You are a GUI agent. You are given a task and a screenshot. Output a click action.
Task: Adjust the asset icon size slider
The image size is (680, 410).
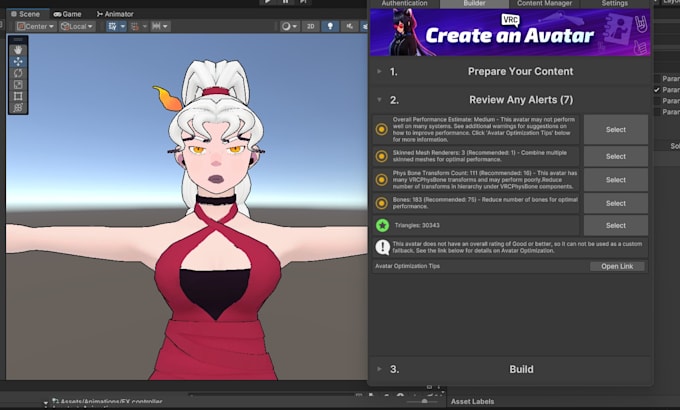pyautogui.click(x=424, y=402)
